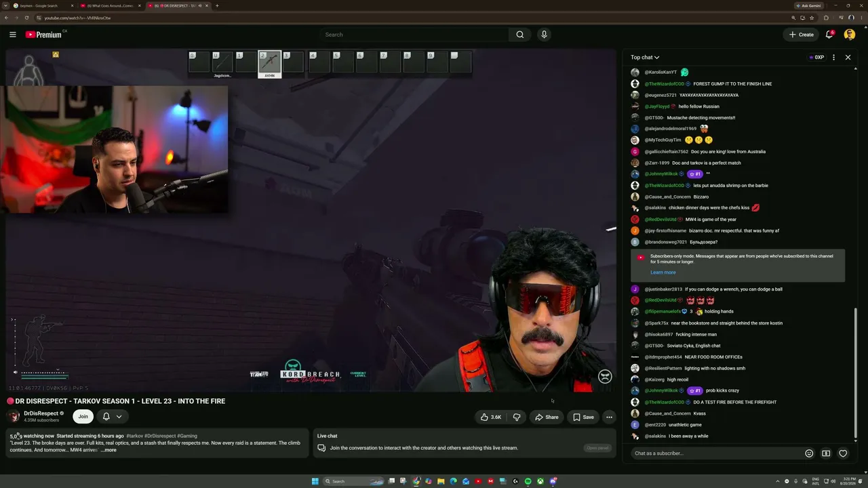The height and width of the screenshot is (488, 868).
Task: Join the DrDisRespect channel membership
Action: [83, 416]
